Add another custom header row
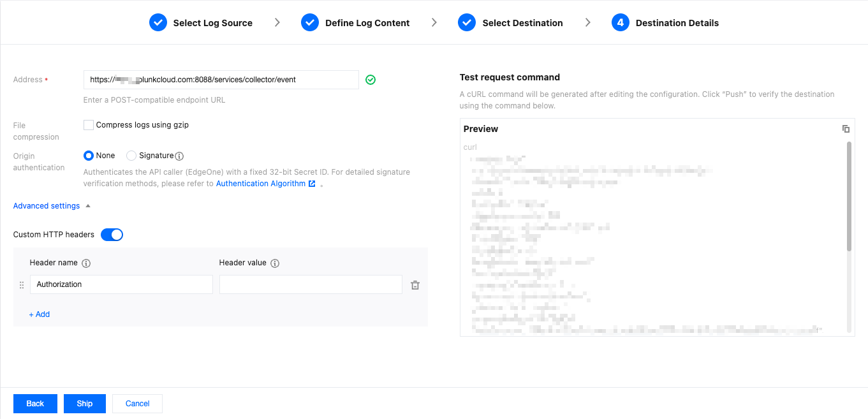Screen dimensions: 868x419 point(40,314)
